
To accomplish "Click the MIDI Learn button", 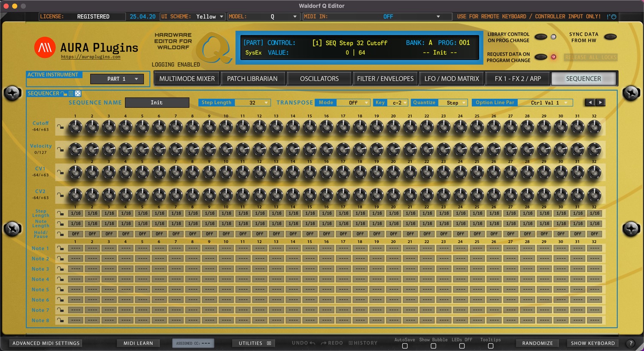I will pos(138,343).
